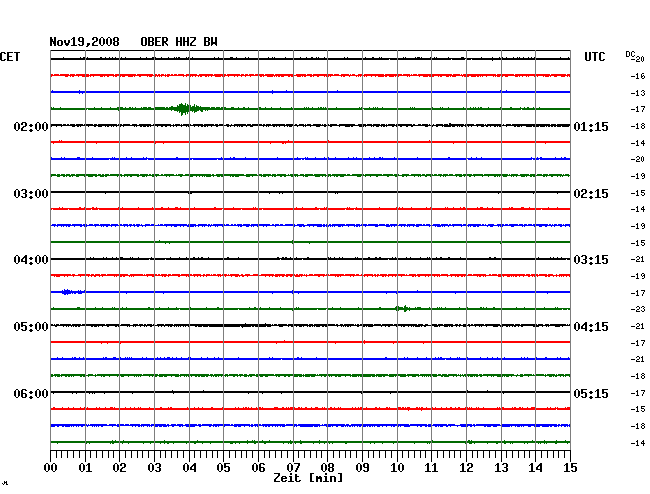Click the Zeit [min] axis title

308,478
